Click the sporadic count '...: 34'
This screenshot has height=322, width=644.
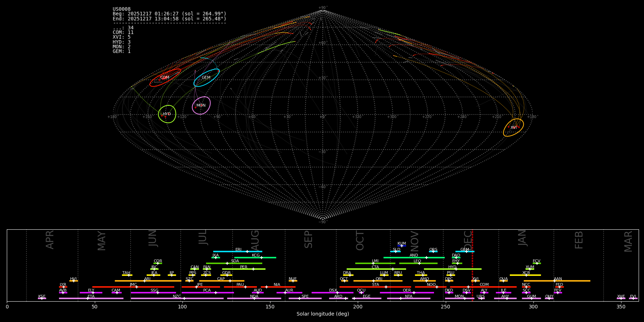coord(123,28)
